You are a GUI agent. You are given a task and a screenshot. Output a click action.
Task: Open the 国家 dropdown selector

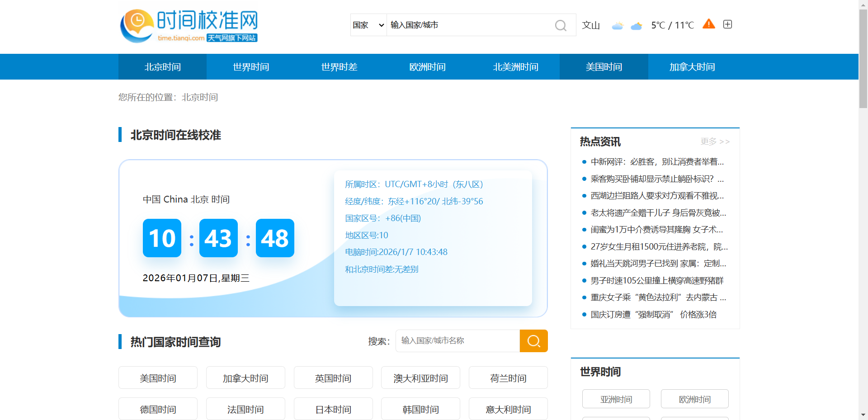pos(368,25)
